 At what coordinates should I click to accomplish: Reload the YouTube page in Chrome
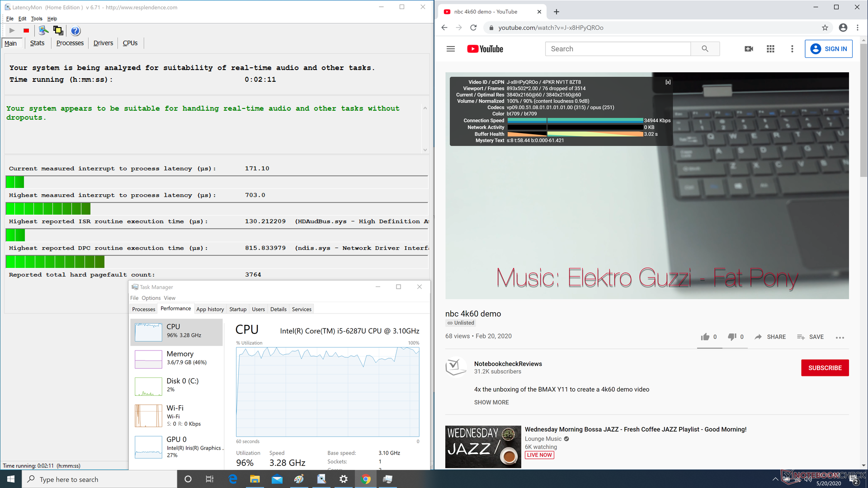[473, 28]
